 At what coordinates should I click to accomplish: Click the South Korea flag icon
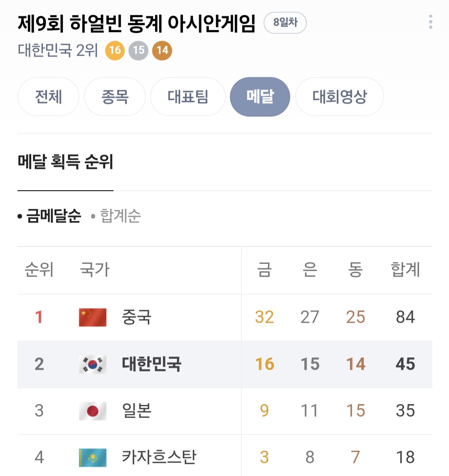93,364
